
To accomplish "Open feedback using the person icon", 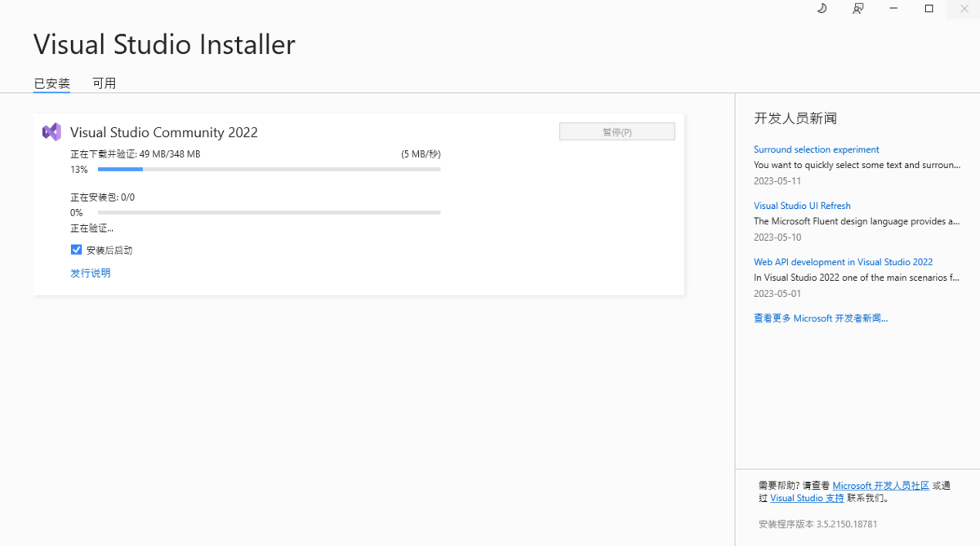I will click(x=857, y=9).
